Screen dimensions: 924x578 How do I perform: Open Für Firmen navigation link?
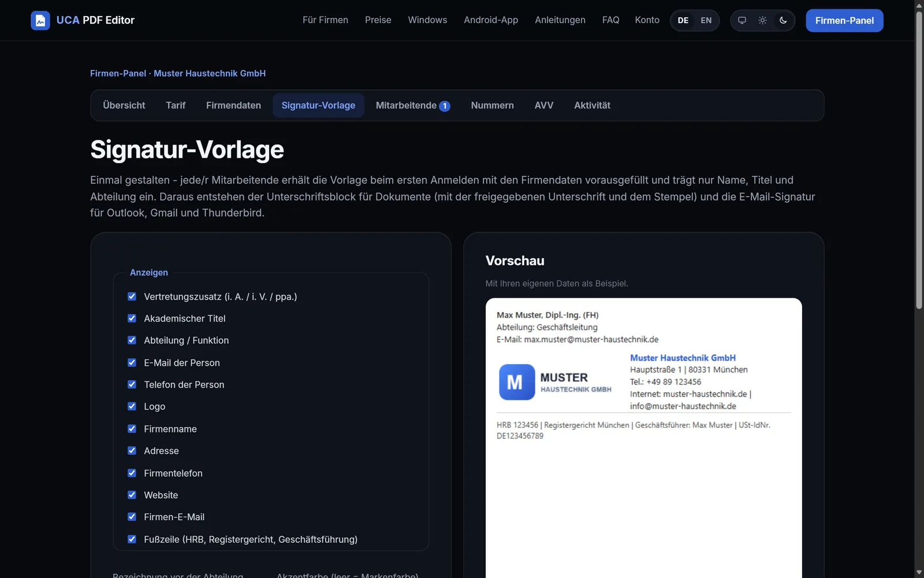[x=325, y=20]
